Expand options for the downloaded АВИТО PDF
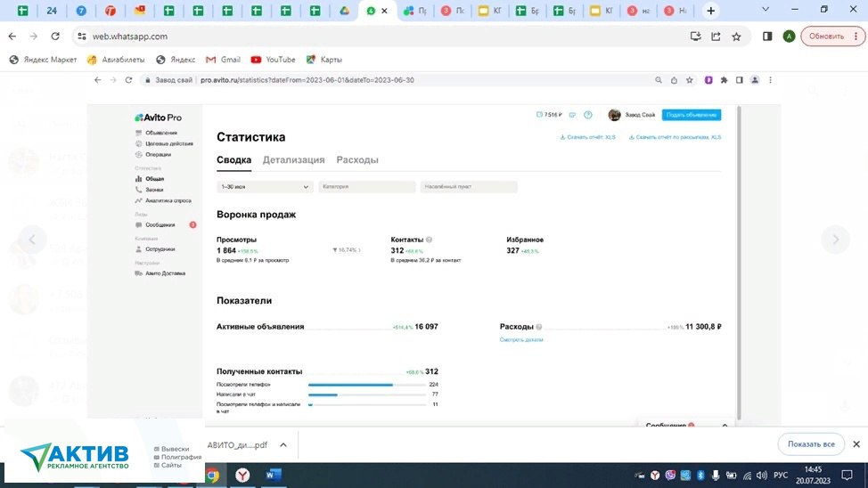The height and width of the screenshot is (488, 868). (283, 444)
